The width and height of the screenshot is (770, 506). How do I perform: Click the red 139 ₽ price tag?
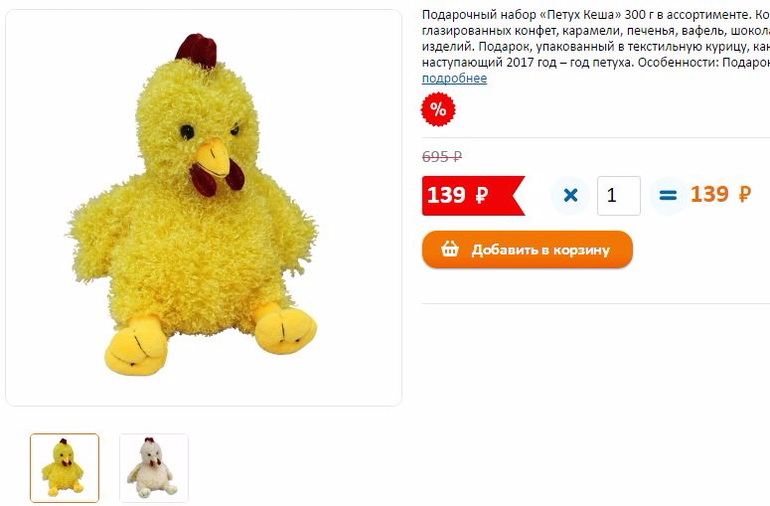pyautogui.click(x=473, y=196)
